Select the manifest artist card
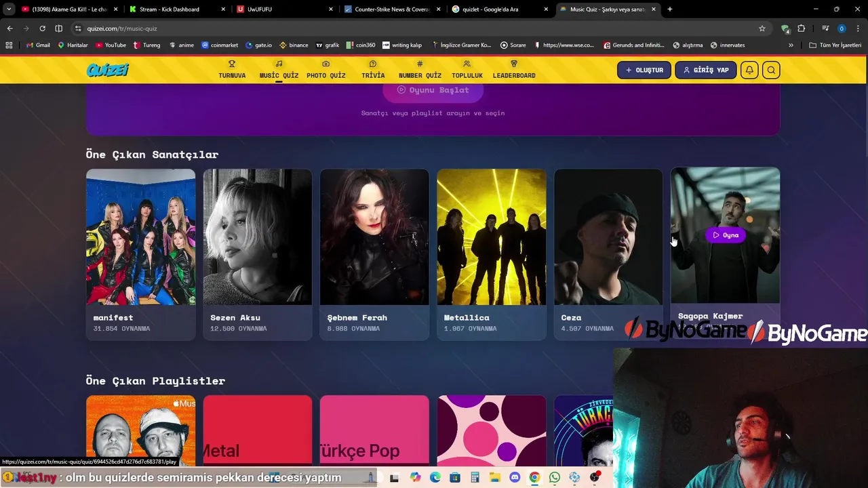 [x=140, y=254]
